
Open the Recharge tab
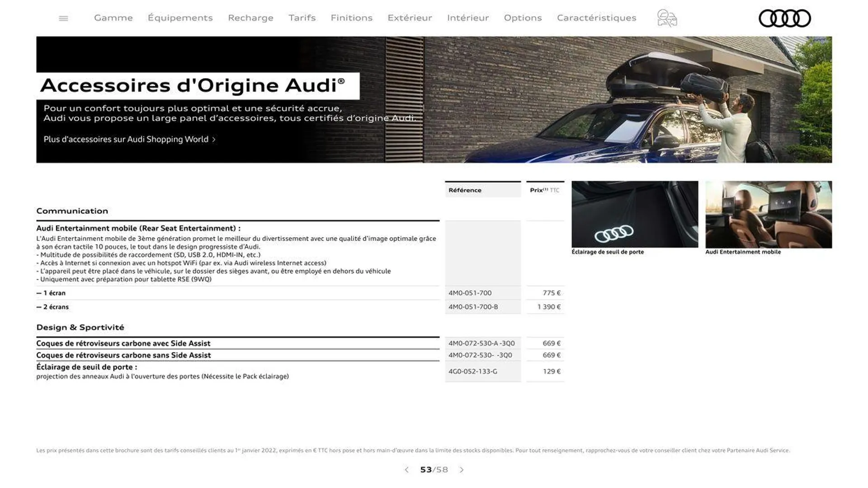[x=251, y=18]
